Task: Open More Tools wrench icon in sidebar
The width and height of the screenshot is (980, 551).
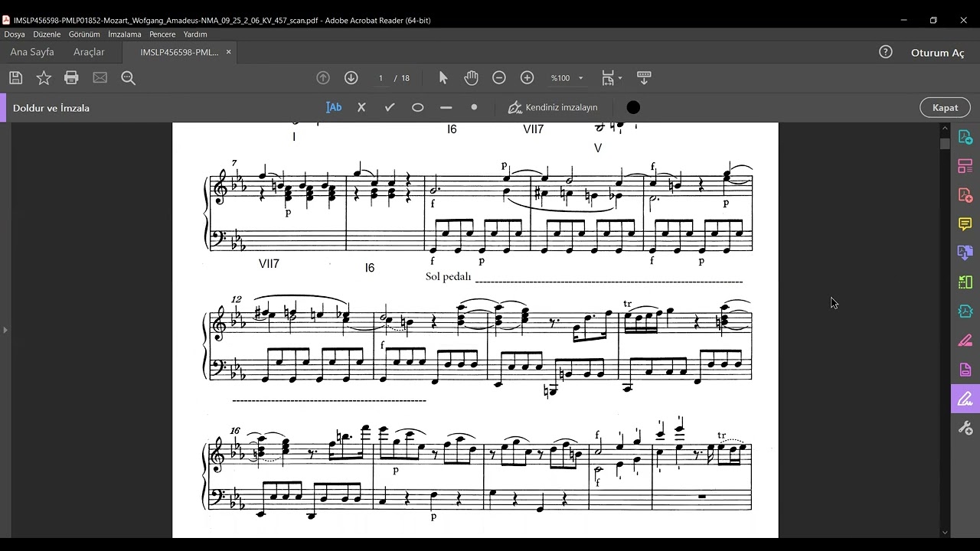Action: [x=965, y=428]
